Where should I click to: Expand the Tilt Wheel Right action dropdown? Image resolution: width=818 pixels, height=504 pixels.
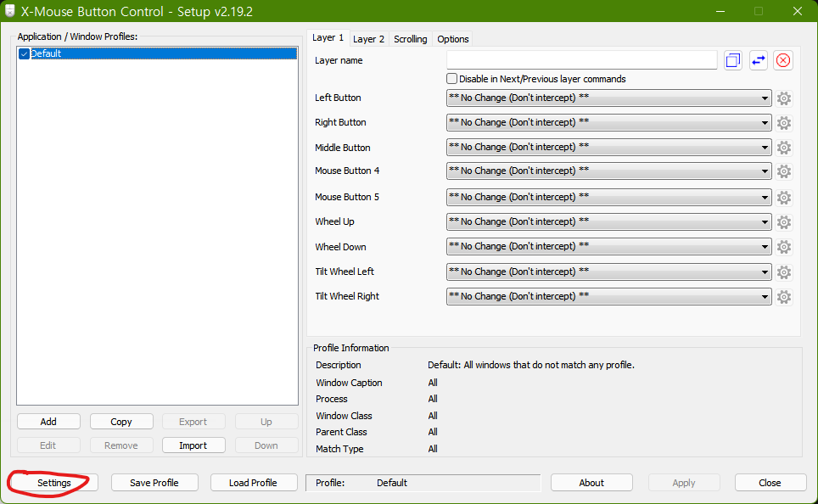pos(608,296)
